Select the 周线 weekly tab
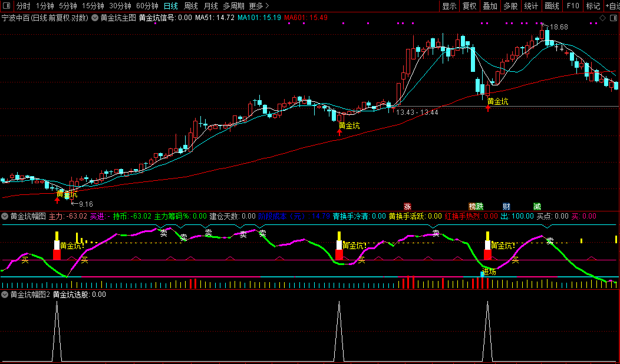 click(190, 6)
